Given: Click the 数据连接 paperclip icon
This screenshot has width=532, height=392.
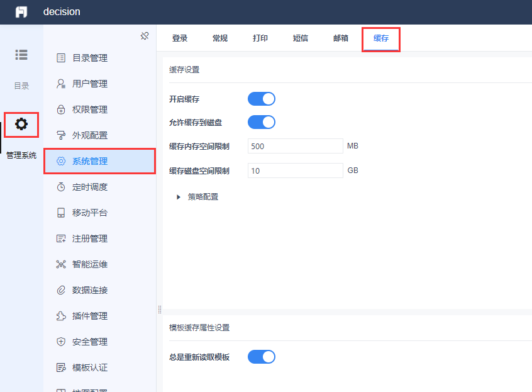Looking at the screenshot, I should [61, 290].
